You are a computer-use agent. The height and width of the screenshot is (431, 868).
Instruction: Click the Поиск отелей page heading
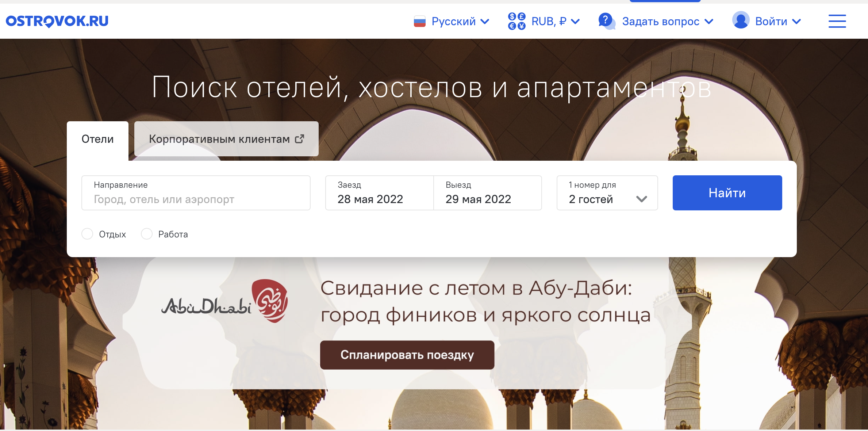(x=431, y=88)
